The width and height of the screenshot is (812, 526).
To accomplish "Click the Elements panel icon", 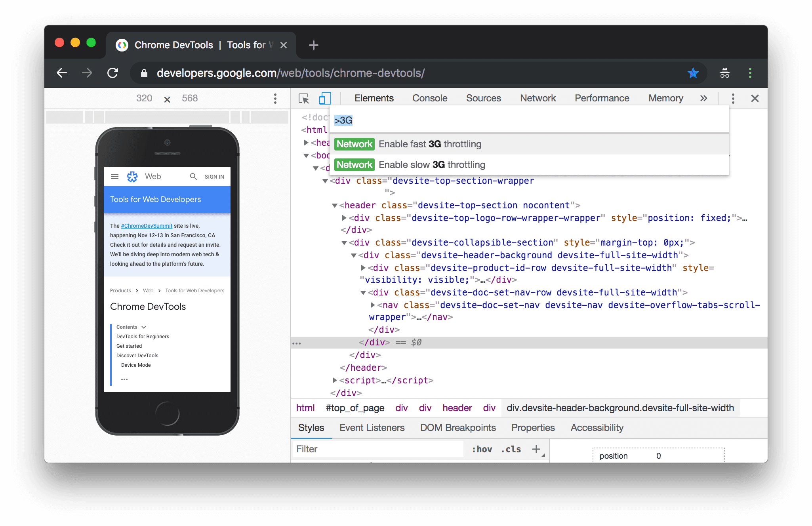I will tap(374, 97).
